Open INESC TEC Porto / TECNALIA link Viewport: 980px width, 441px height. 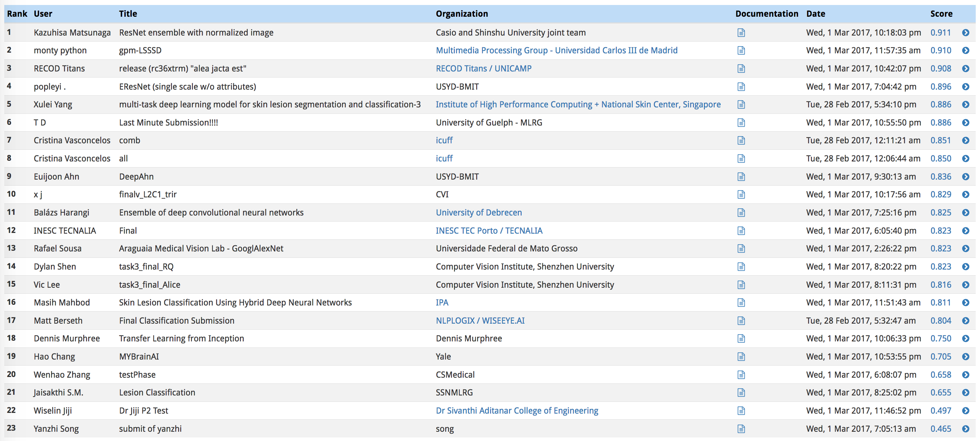pyautogui.click(x=489, y=231)
